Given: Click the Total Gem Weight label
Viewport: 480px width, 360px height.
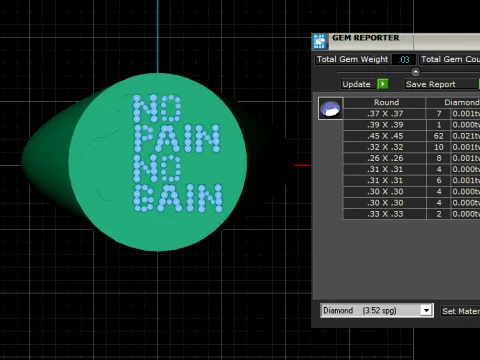Looking at the screenshot, I should pos(352,59).
